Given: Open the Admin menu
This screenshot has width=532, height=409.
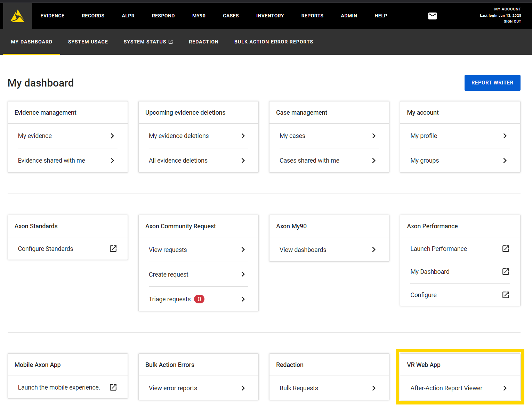Looking at the screenshot, I should coord(349,16).
